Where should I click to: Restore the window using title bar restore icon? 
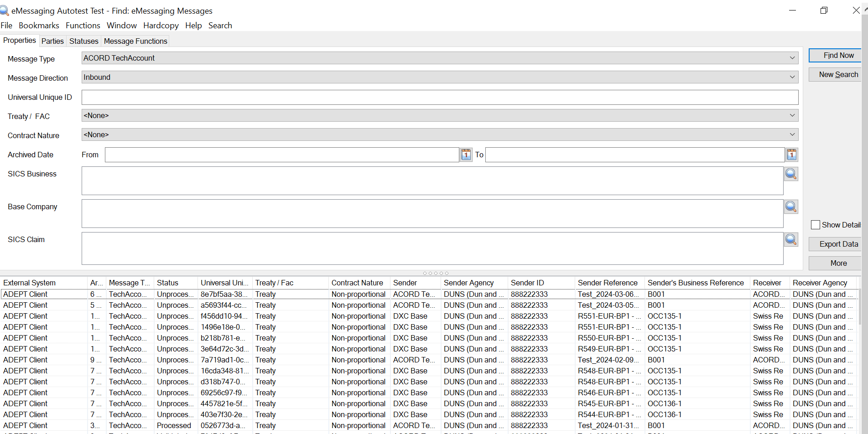click(824, 10)
